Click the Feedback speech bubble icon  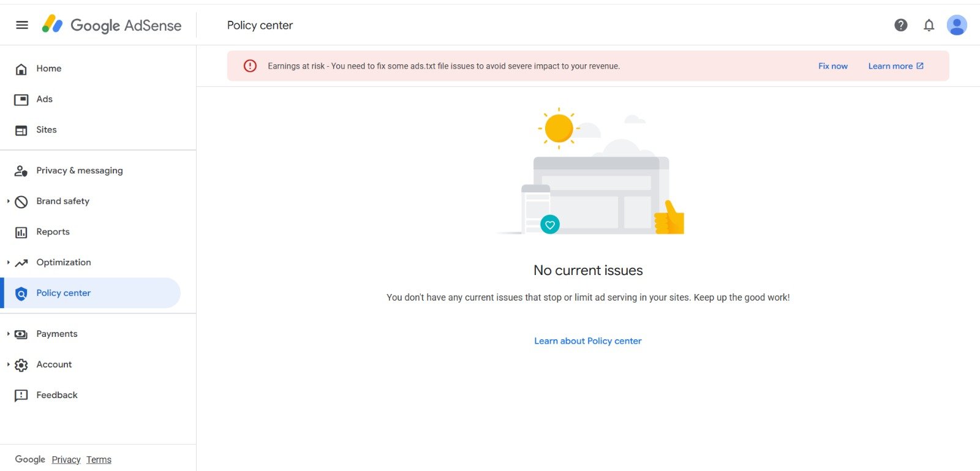point(21,396)
